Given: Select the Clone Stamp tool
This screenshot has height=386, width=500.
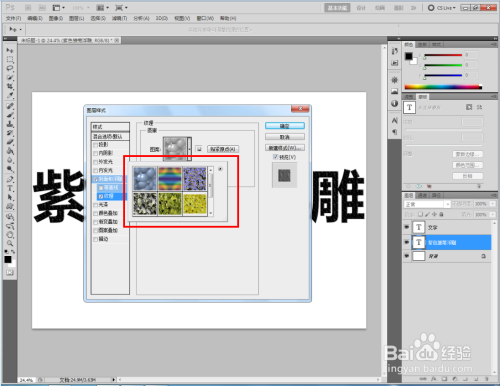Looking at the screenshot, I should point(10,124).
